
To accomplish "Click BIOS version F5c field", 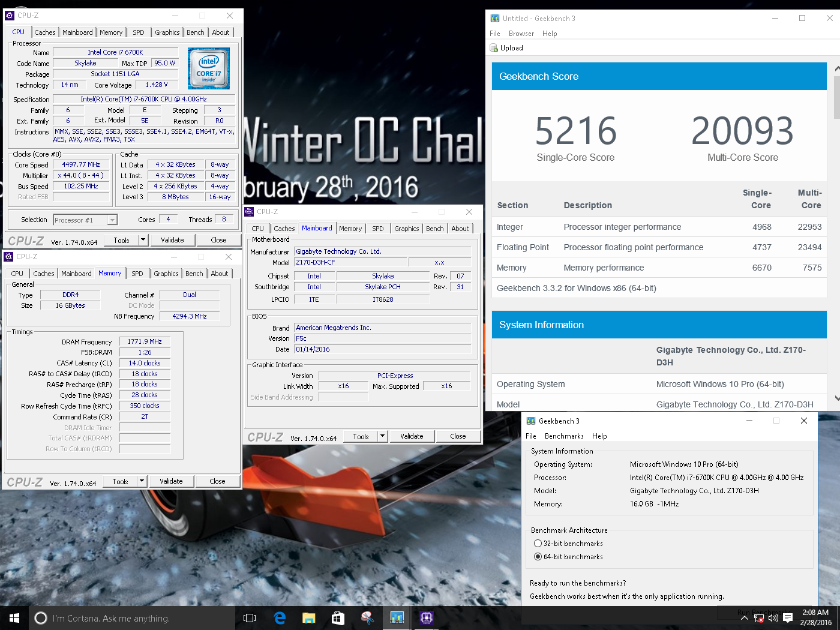I will tap(382, 338).
